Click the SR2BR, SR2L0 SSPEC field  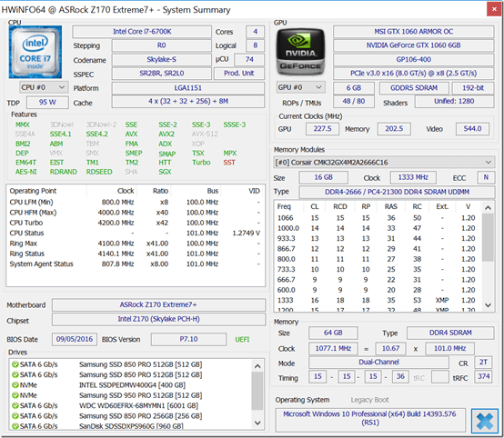pyautogui.click(x=161, y=74)
